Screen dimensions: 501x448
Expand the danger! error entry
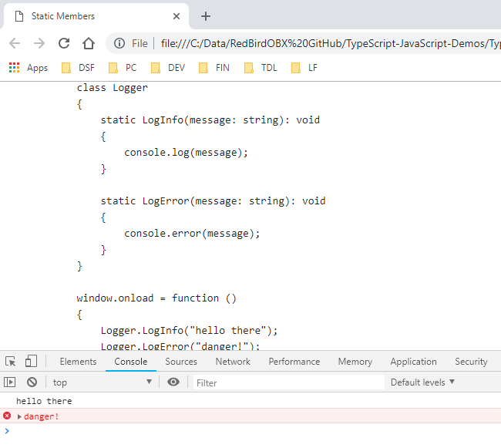(19, 416)
